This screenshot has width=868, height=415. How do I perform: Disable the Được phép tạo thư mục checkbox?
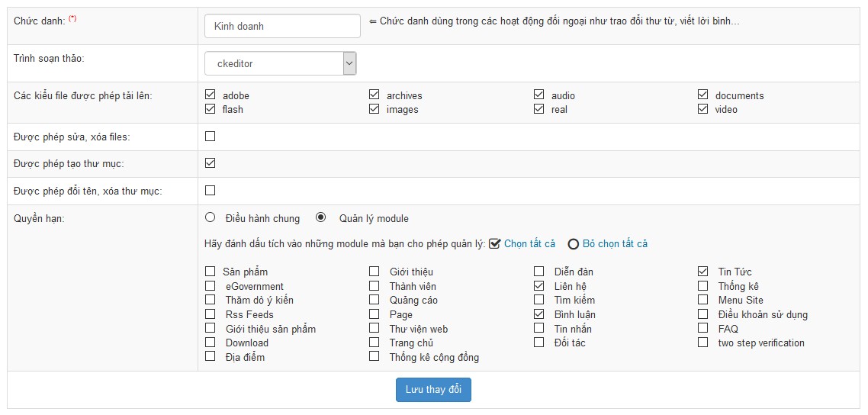coord(210,163)
